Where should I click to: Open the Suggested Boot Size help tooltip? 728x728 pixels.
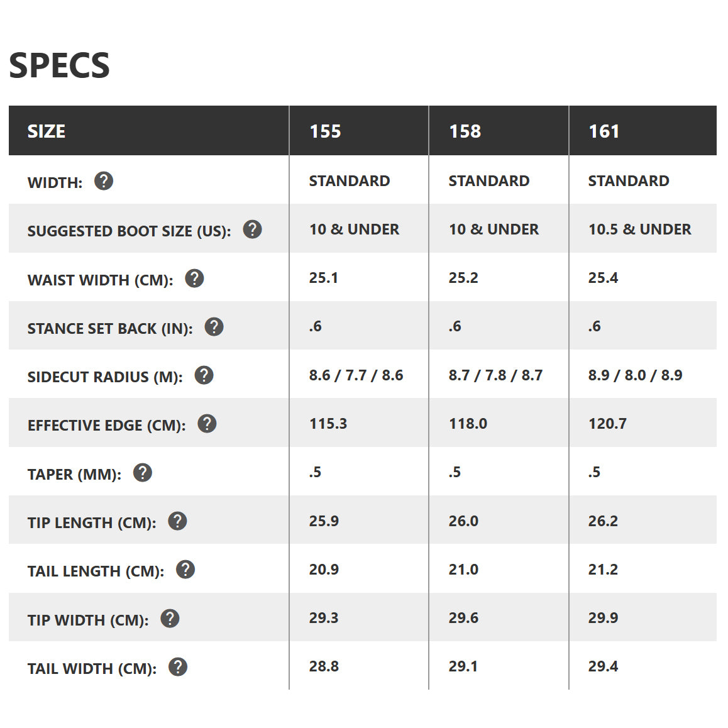252,229
